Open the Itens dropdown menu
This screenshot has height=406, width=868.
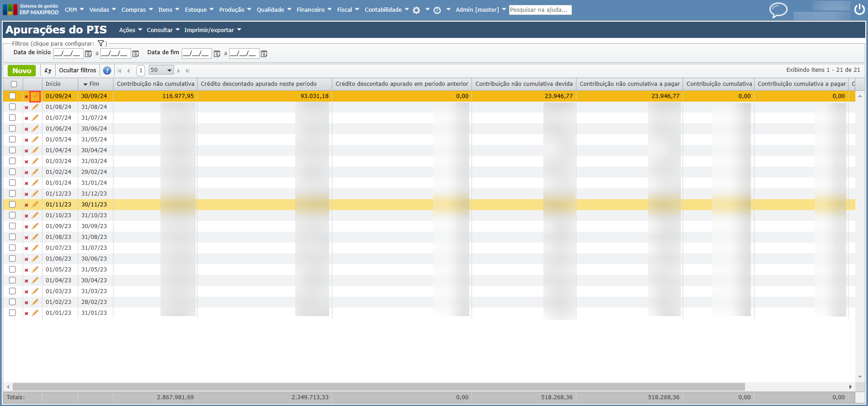click(169, 10)
